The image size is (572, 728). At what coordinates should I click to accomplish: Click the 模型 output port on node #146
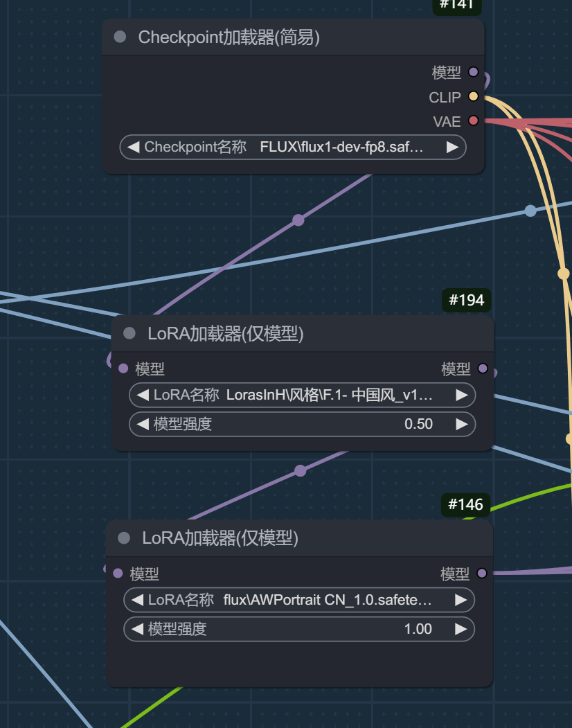pos(481,573)
